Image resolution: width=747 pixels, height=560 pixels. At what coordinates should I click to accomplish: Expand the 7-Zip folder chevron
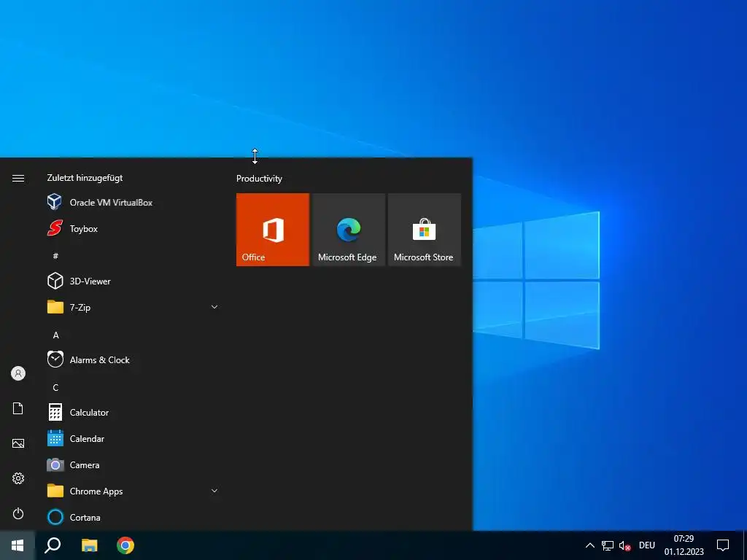(x=214, y=307)
